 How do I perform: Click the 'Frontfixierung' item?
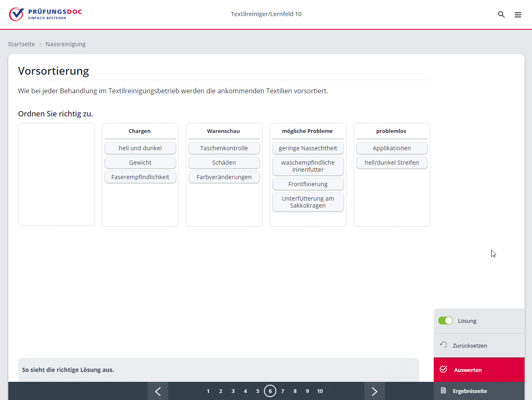[x=308, y=184]
